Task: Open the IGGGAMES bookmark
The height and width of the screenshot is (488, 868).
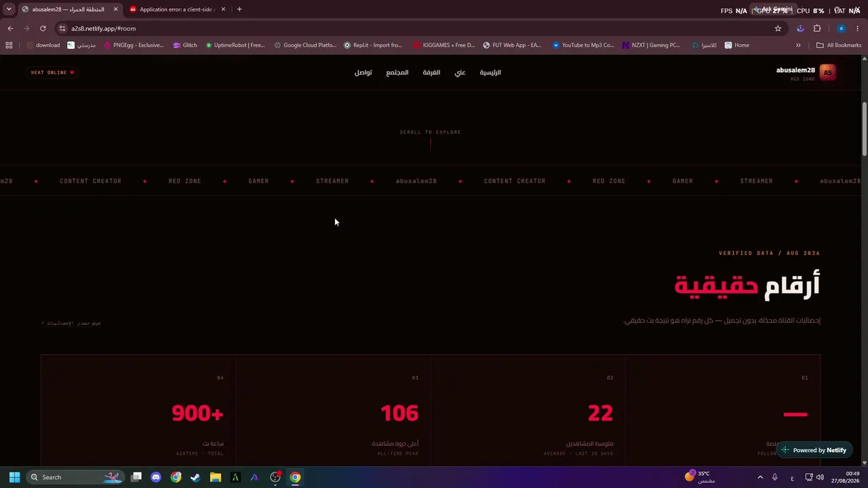Action: pyautogui.click(x=443, y=45)
